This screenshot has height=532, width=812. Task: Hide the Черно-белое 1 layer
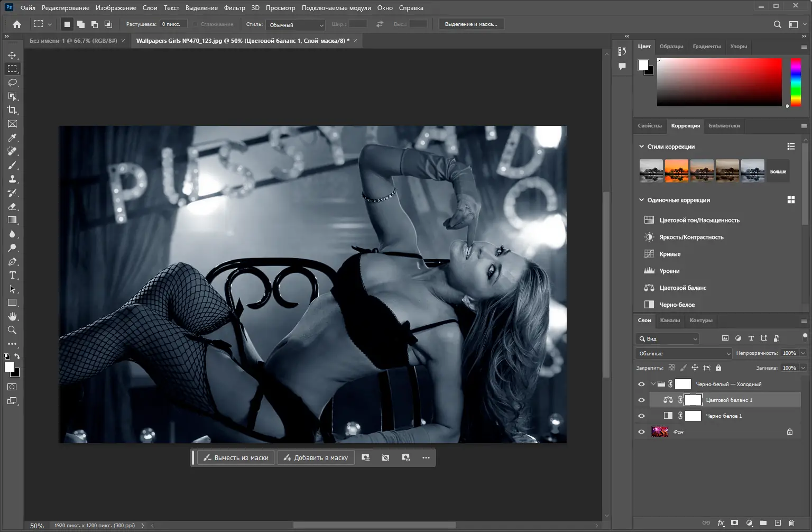click(641, 416)
